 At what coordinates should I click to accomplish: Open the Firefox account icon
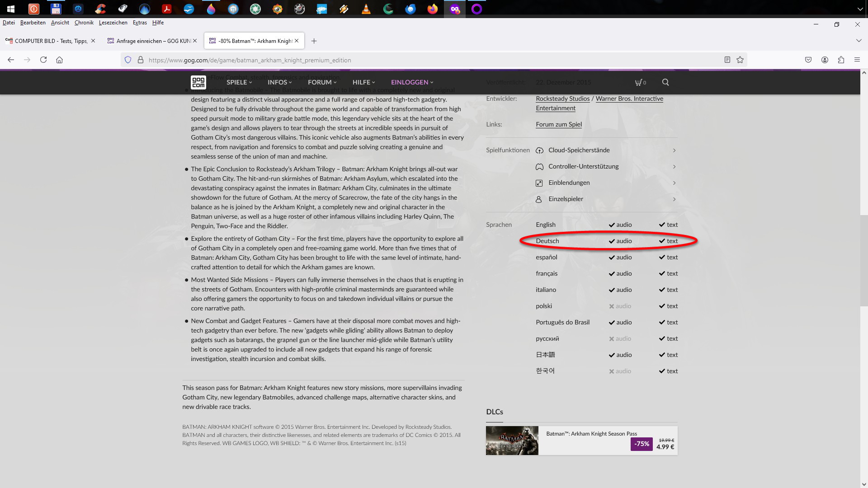825,60
